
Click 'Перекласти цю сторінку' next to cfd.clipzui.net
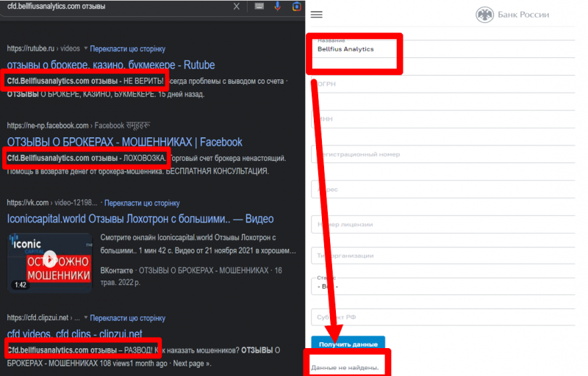tap(127, 318)
